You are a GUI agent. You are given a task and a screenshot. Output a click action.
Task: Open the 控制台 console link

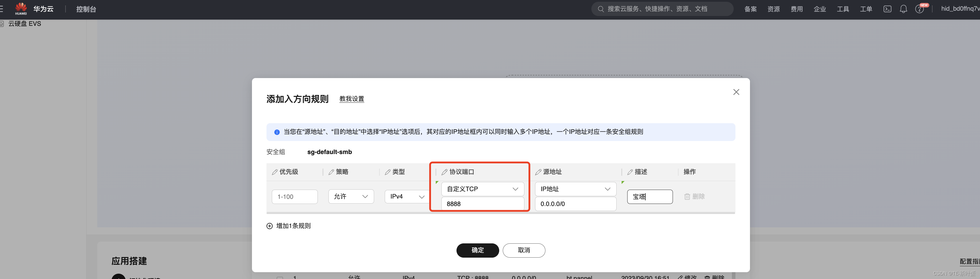86,9
